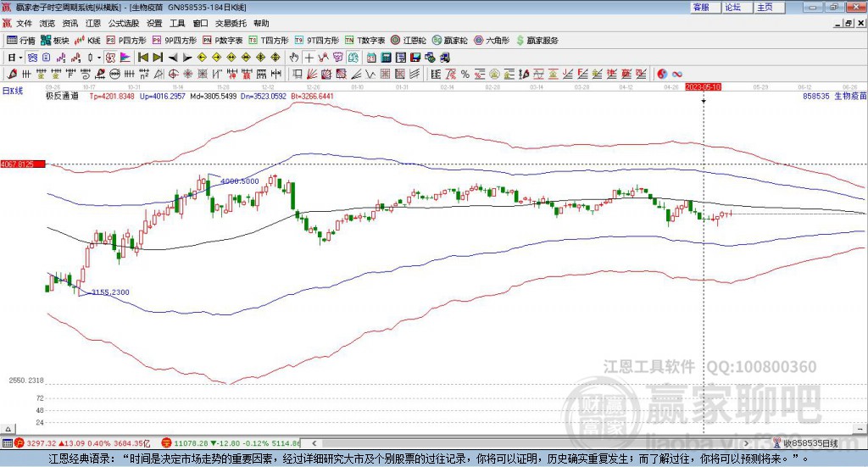
Task: Click the Shanghai index 3297.32 status
Action: [82, 443]
